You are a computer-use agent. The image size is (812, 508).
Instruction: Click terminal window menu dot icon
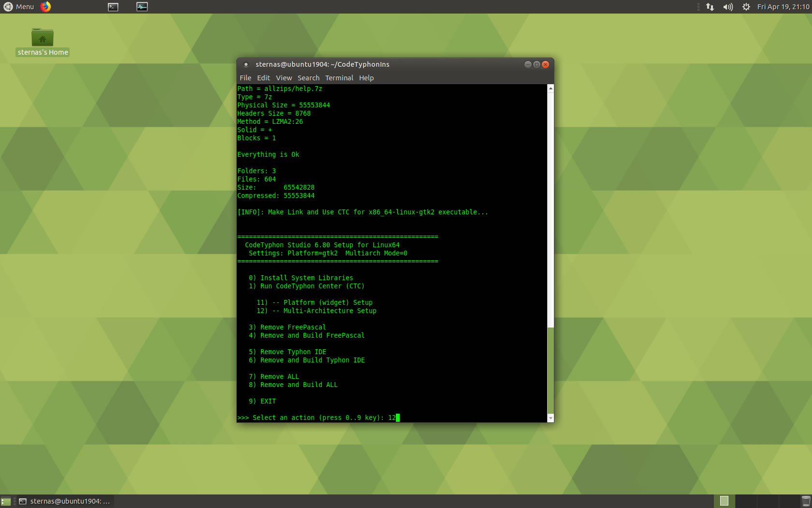[246, 64]
